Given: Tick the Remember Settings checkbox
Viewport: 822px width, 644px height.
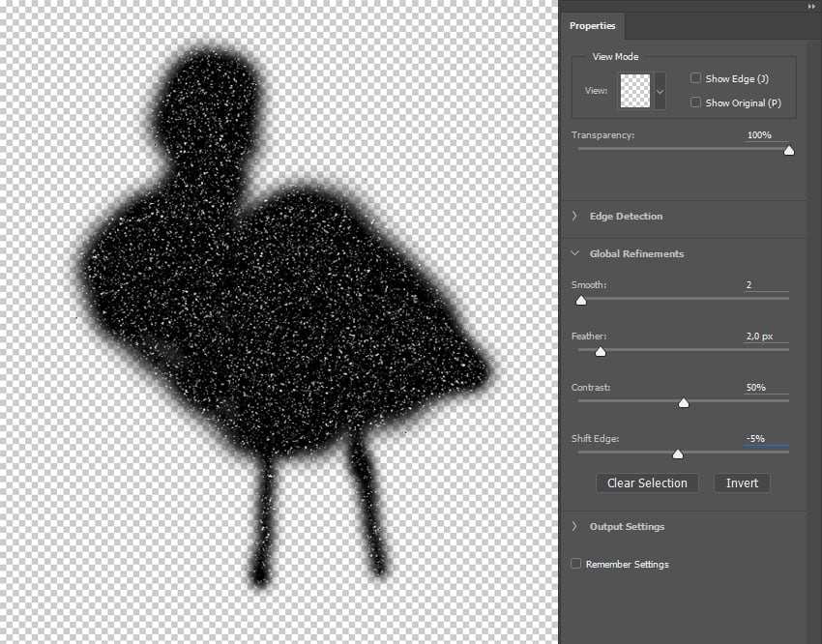Looking at the screenshot, I should click(576, 564).
